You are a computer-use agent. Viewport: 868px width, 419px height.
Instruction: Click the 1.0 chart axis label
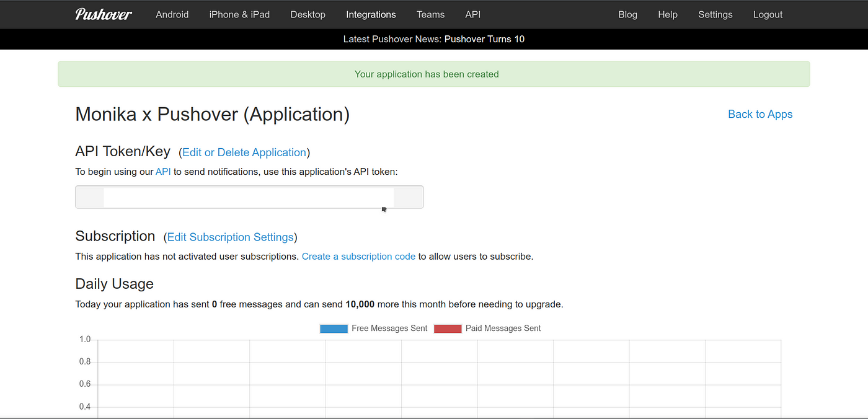pos(85,340)
